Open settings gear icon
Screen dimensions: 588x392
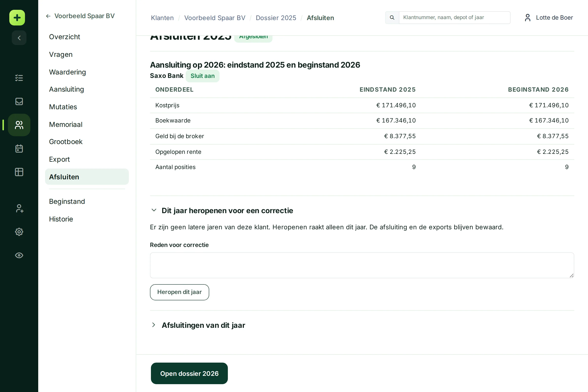(19, 232)
